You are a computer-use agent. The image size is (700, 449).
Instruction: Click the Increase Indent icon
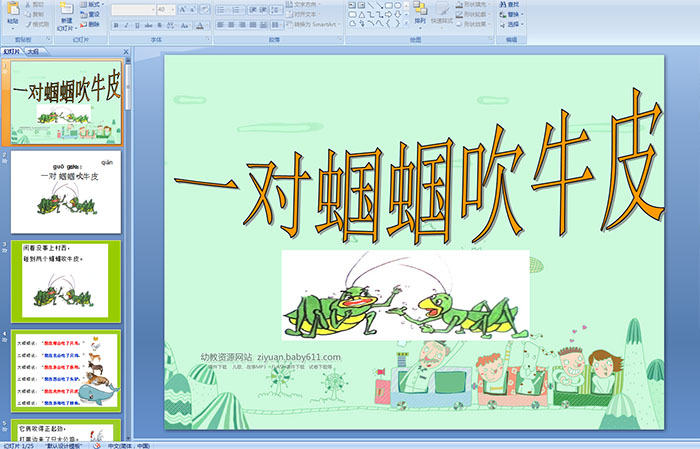coord(263,10)
